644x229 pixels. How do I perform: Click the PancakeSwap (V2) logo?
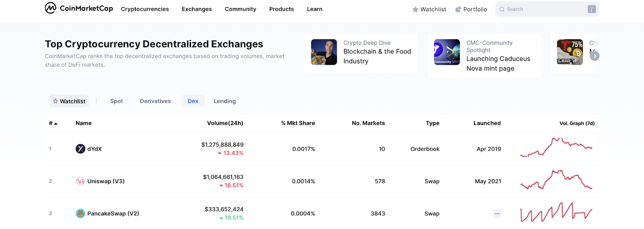[80, 213]
